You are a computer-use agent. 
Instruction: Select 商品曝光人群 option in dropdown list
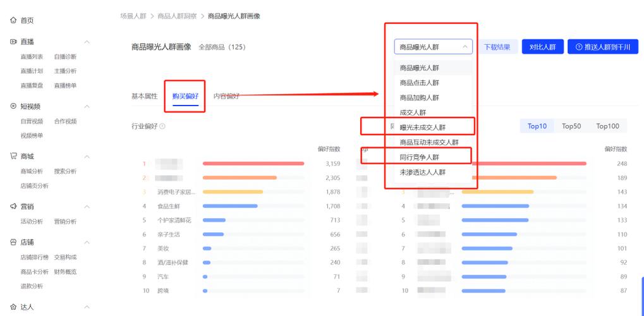[434, 68]
